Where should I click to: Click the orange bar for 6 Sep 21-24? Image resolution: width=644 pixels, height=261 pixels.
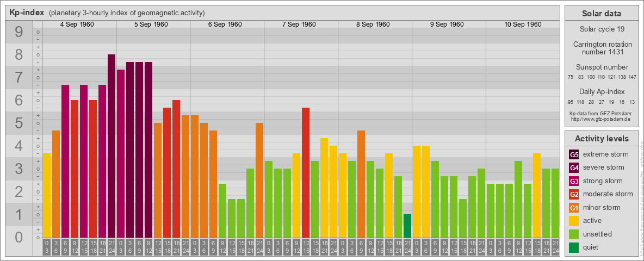click(259, 180)
